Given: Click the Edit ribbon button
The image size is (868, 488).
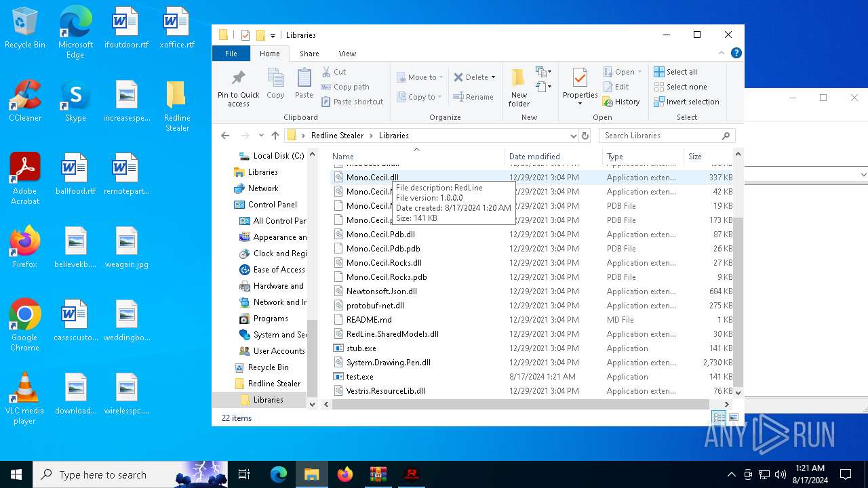Looking at the screenshot, I should click(616, 87).
